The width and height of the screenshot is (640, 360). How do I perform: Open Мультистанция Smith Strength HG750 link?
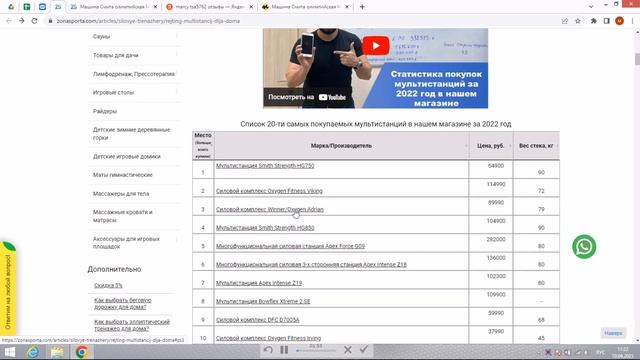tap(265, 166)
